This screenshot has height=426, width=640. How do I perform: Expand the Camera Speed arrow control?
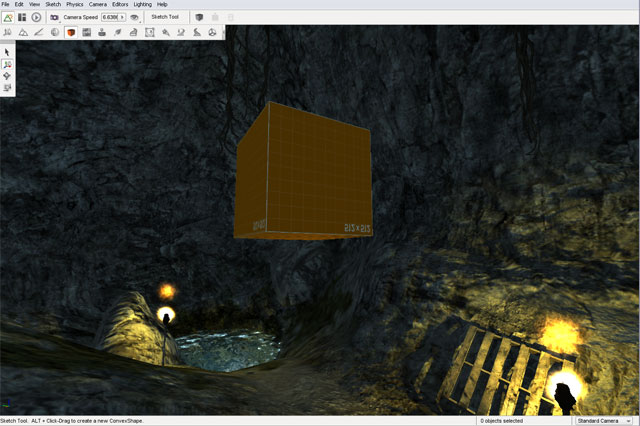pos(123,18)
